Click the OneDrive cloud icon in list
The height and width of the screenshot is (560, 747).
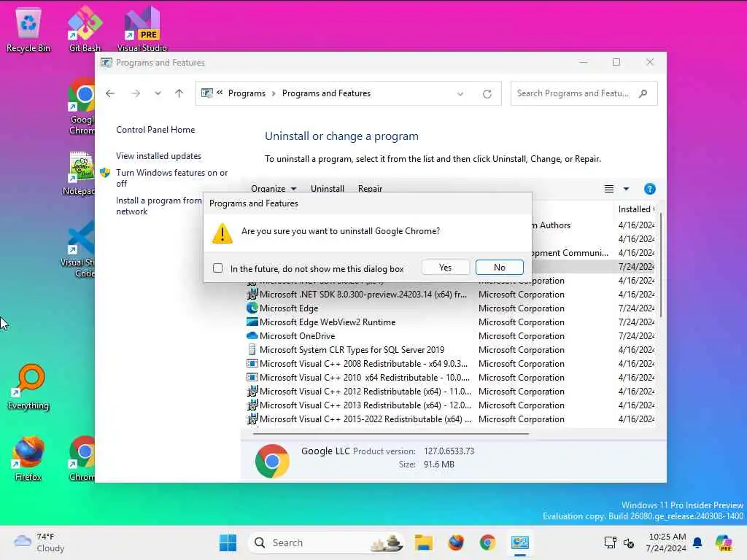tap(252, 335)
